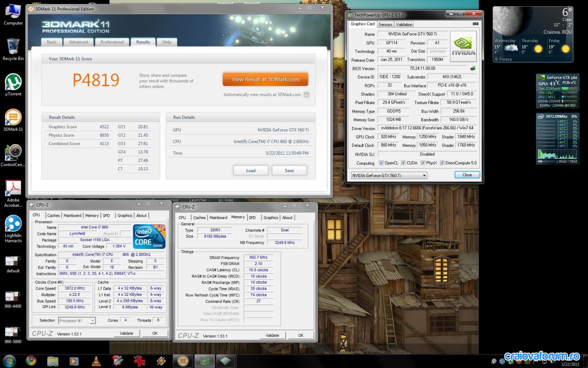The width and height of the screenshot is (588, 368).
Task: Open the Windows Start menu orb
Action: (x=9, y=361)
